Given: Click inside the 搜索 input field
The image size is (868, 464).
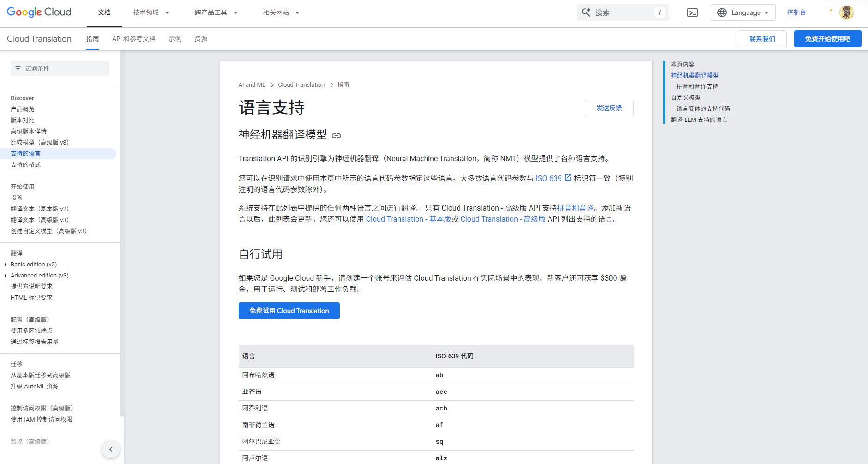Looking at the screenshot, I should 619,12.
